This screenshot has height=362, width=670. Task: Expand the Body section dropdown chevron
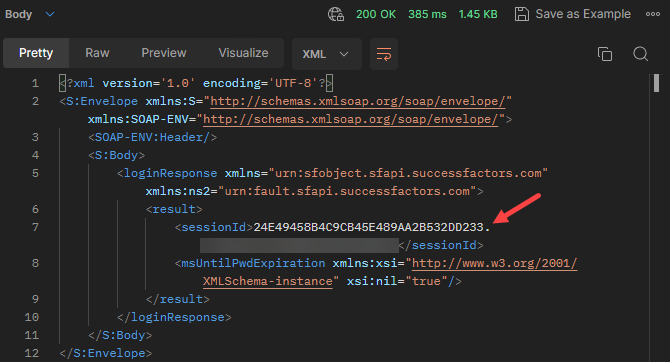tap(50, 14)
